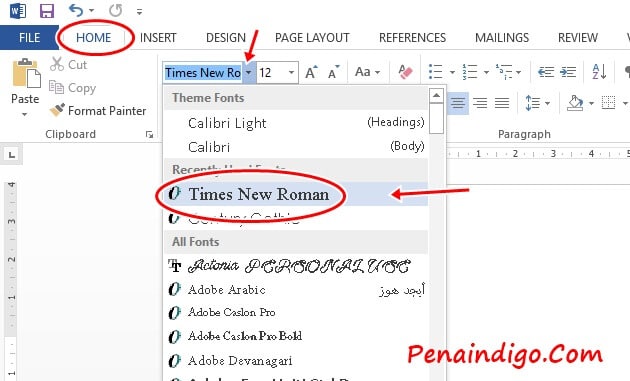Switch to the HOME tab
The height and width of the screenshot is (381, 630).
coord(94,37)
